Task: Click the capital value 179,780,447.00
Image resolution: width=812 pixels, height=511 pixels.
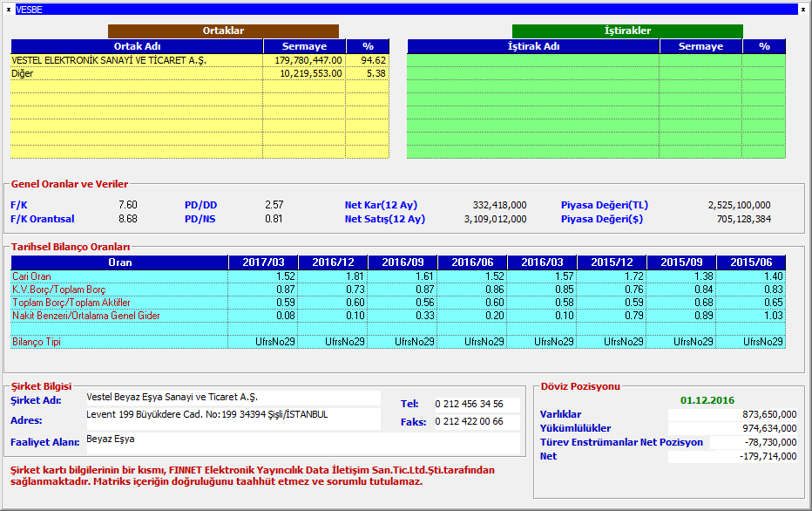Action: (x=308, y=60)
